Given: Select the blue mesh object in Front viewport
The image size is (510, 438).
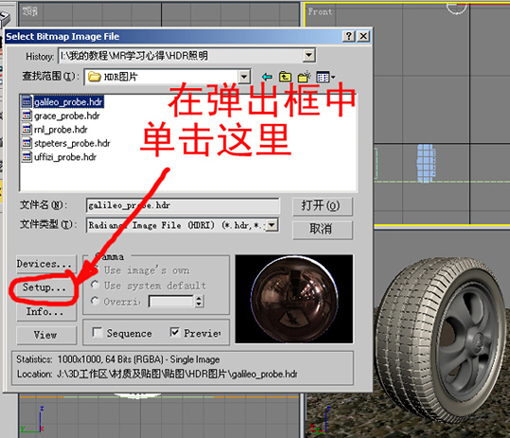Looking at the screenshot, I should [x=426, y=163].
